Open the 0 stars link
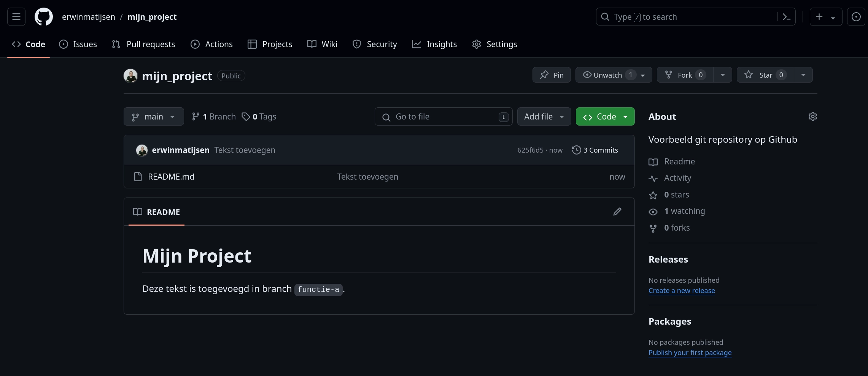 pyautogui.click(x=669, y=195)
